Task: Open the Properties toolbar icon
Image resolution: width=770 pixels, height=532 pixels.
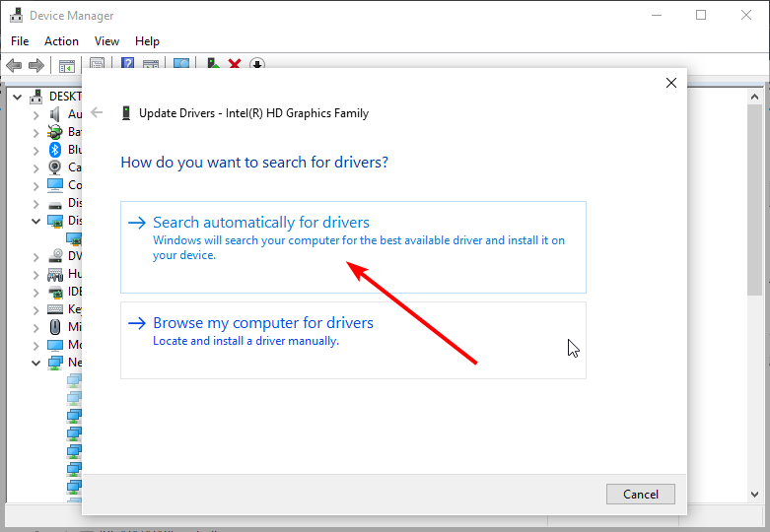Action: click(97, 63)
